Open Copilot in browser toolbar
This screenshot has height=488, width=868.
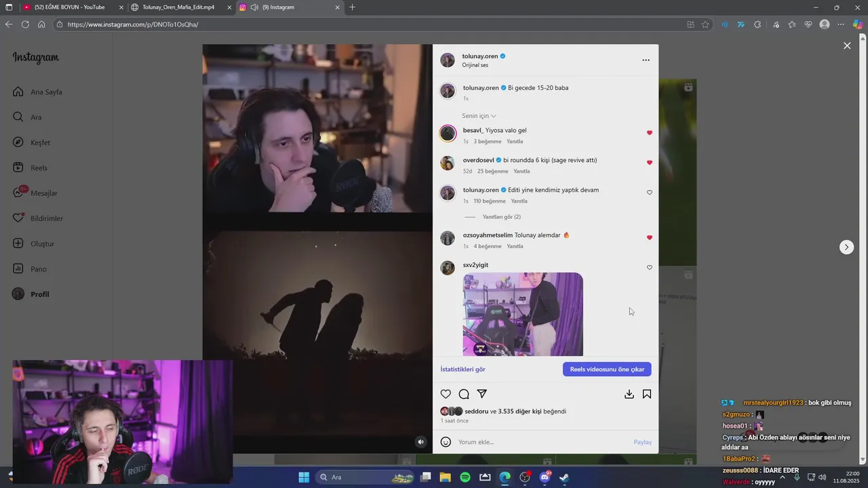(858, 24)
